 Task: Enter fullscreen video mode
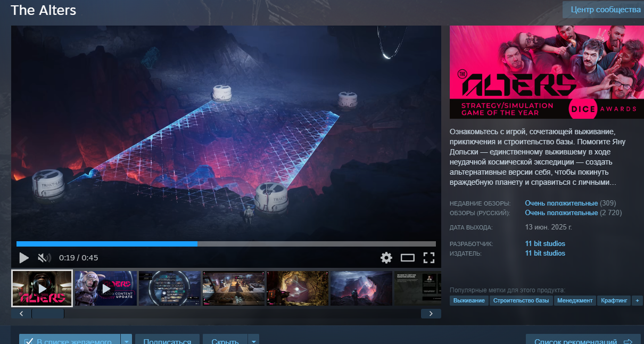click(x=429, y=258)
